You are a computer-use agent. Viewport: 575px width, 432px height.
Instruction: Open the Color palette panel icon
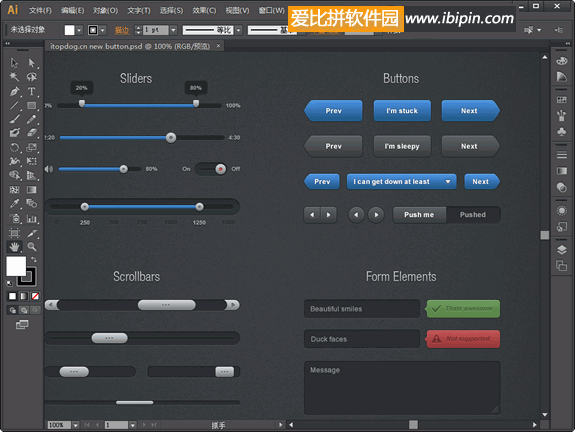(561, 61)
